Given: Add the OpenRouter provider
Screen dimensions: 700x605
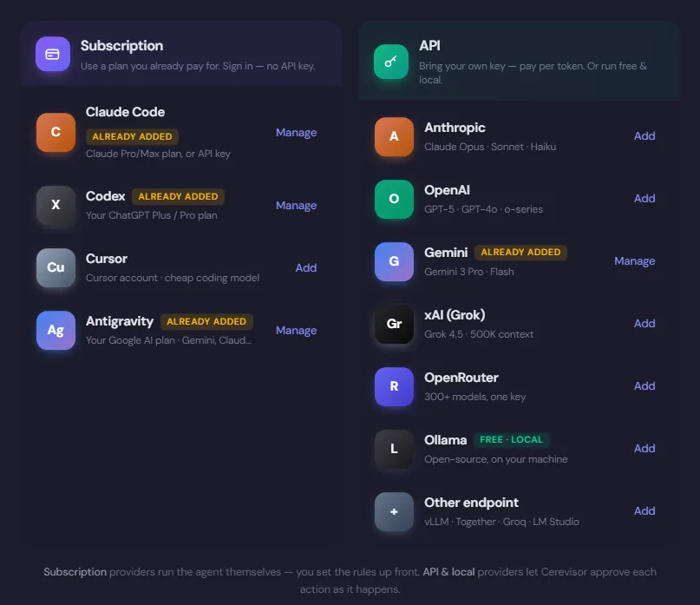Looking at the screenshot, I should coord(644,386).
